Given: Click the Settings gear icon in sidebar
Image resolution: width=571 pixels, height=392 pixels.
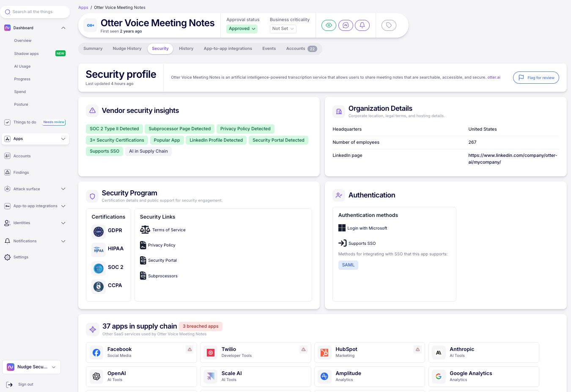Looking at the screenshot, I should click(x=7, y=257).
